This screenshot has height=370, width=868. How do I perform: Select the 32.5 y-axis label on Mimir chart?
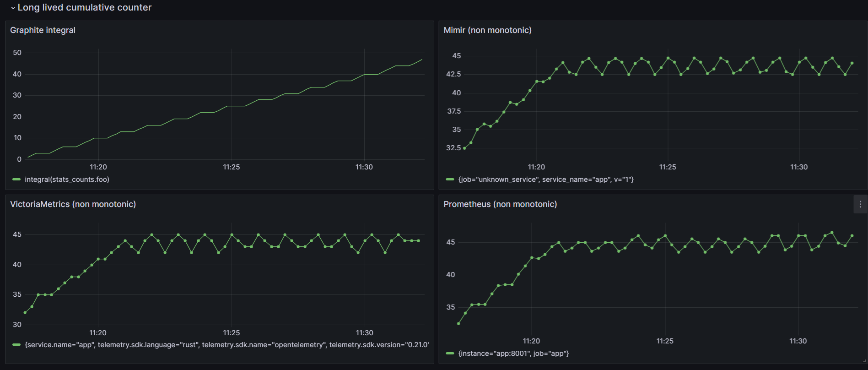pyautogui.click(x=453, y=148)
